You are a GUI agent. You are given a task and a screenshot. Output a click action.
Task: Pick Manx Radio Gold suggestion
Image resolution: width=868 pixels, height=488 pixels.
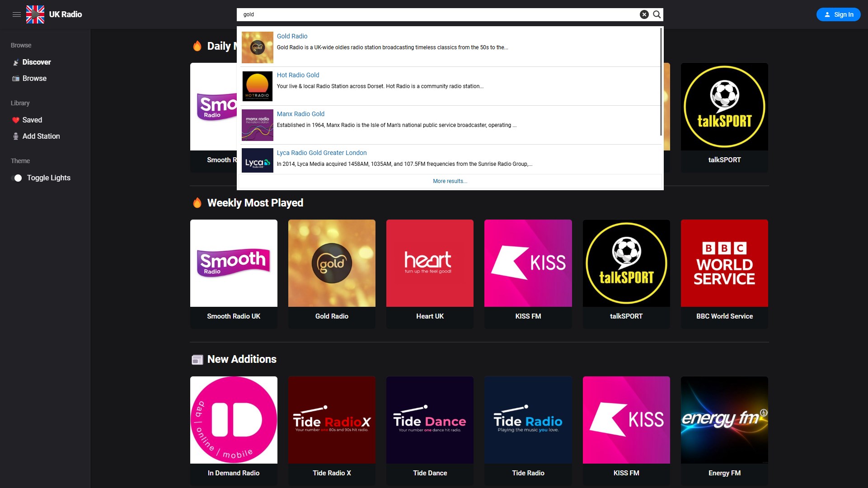tap(300, 114)
